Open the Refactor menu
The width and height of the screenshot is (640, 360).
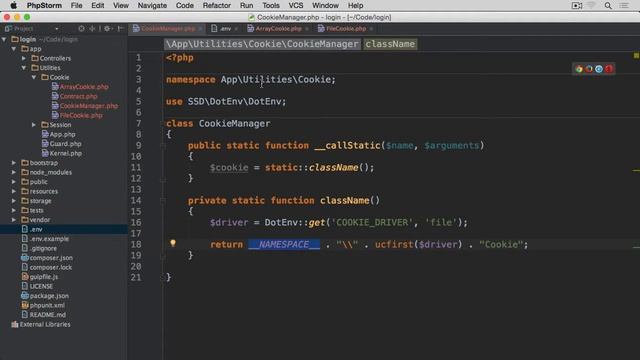tap(216, 5)
